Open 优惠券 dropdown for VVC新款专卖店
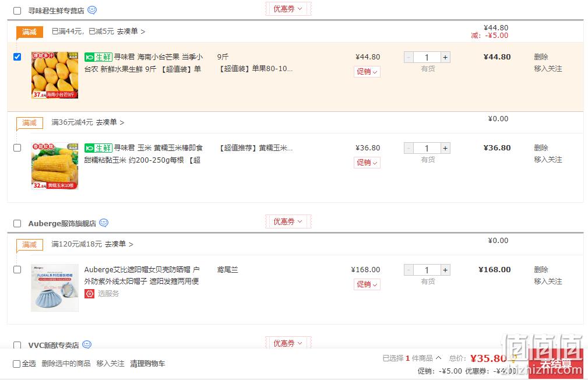Viewport: 588px width, 380px height. pos(288,343)
